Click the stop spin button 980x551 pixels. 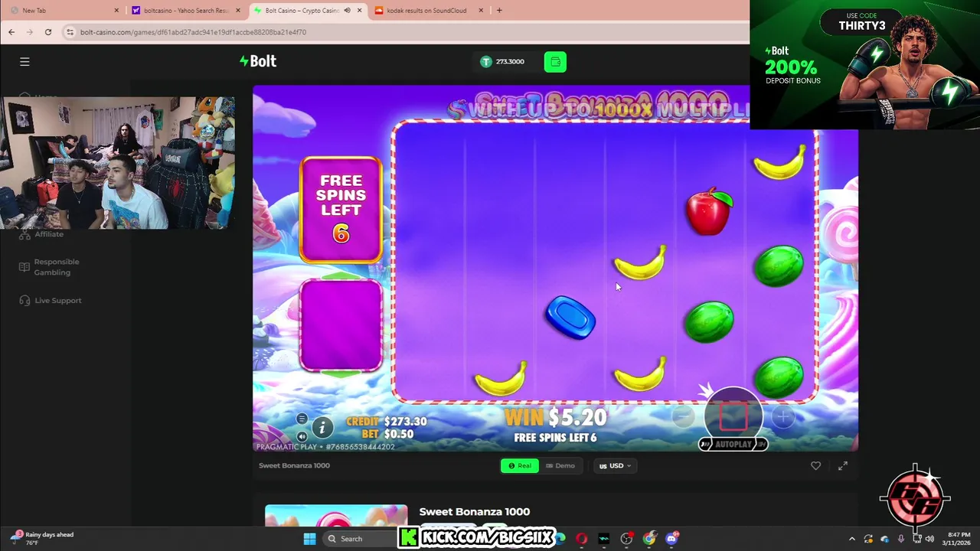tap(733, 416)
